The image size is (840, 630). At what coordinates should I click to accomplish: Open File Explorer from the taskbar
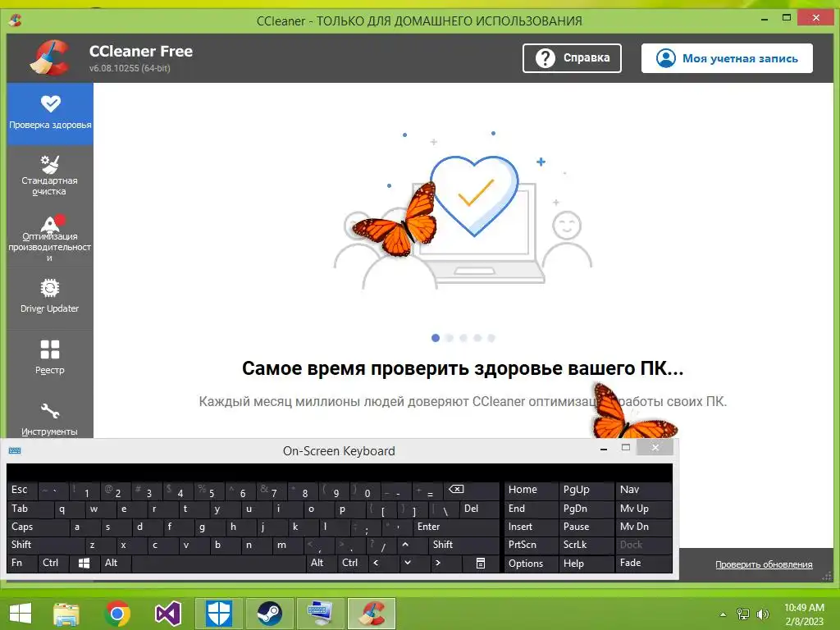67,614
